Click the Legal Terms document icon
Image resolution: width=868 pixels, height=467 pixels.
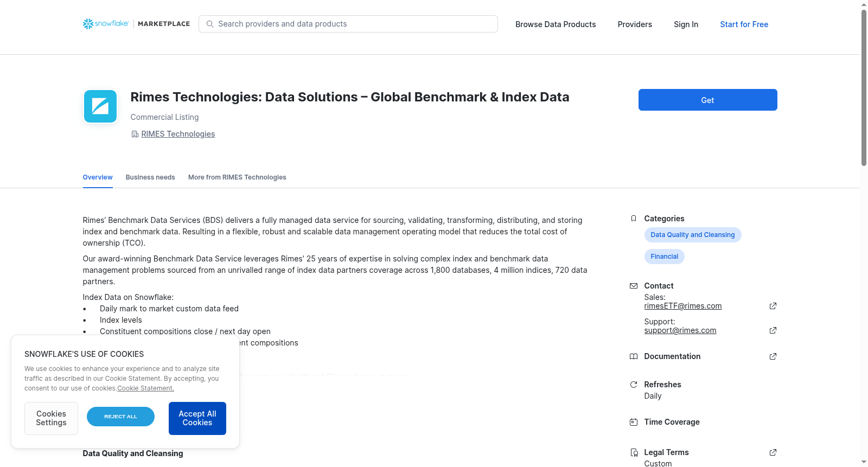point(634,452)
